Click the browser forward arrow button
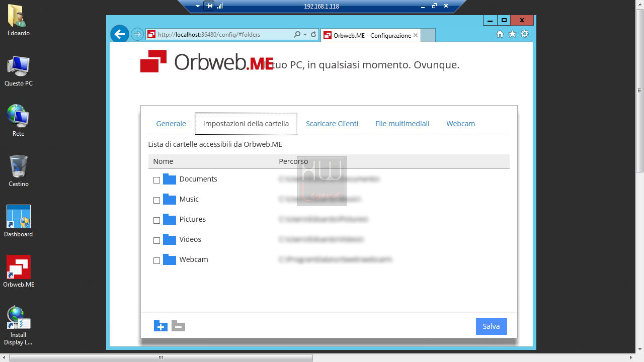Image resolution: width=644 pixels, height=362 pixels. [x=137, y=34]
